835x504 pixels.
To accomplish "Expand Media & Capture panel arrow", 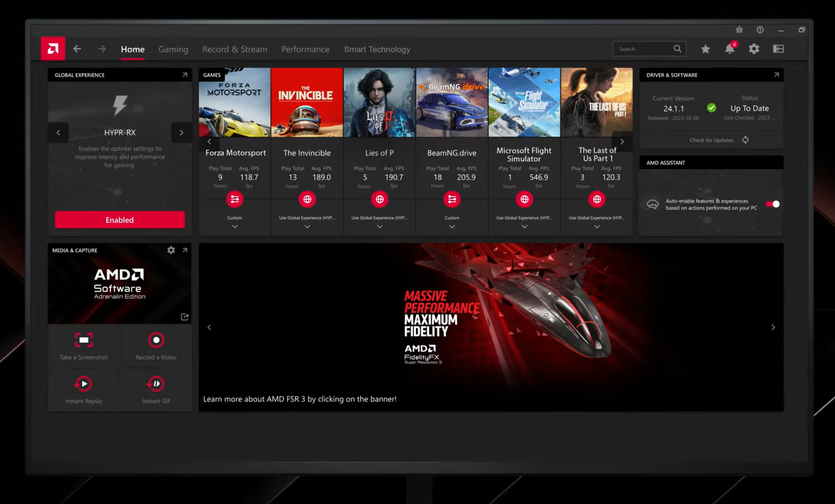I will pos(185,250).
